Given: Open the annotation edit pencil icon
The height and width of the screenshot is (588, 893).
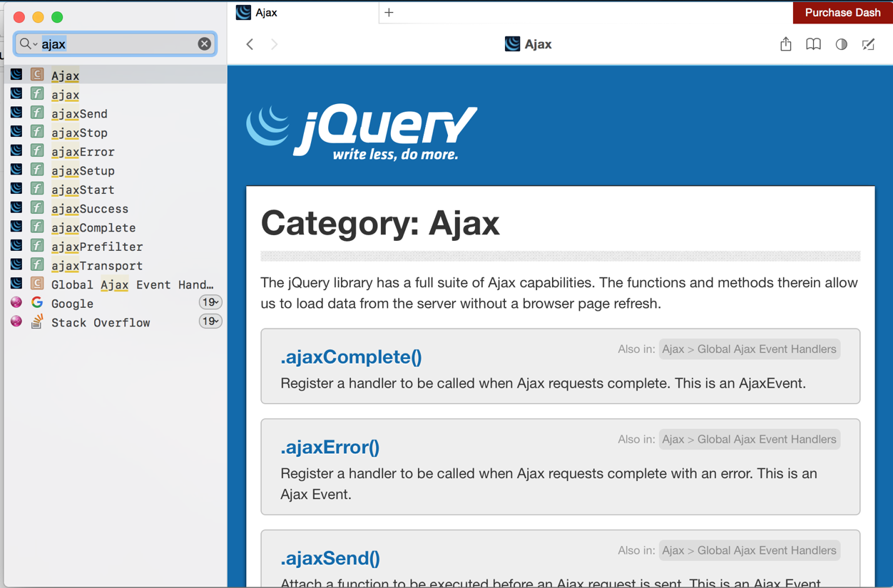Looking at the screenshot, I should point(868,44).
